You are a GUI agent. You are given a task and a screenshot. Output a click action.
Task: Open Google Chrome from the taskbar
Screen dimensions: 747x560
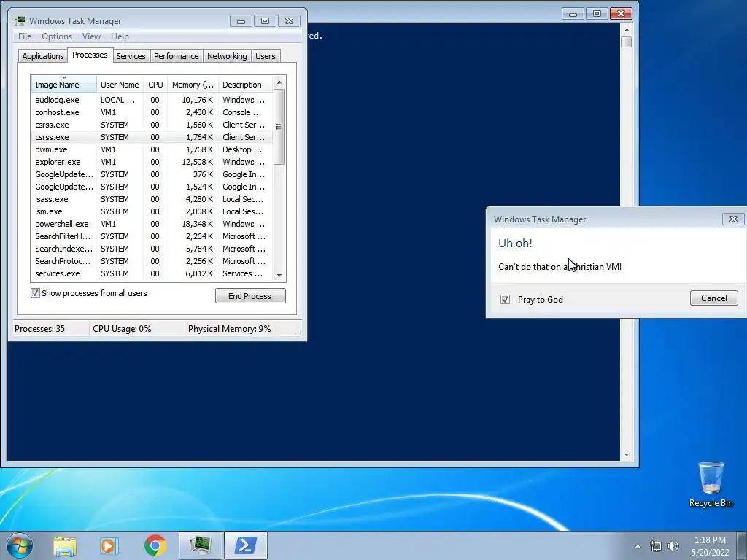coord(155,545)
